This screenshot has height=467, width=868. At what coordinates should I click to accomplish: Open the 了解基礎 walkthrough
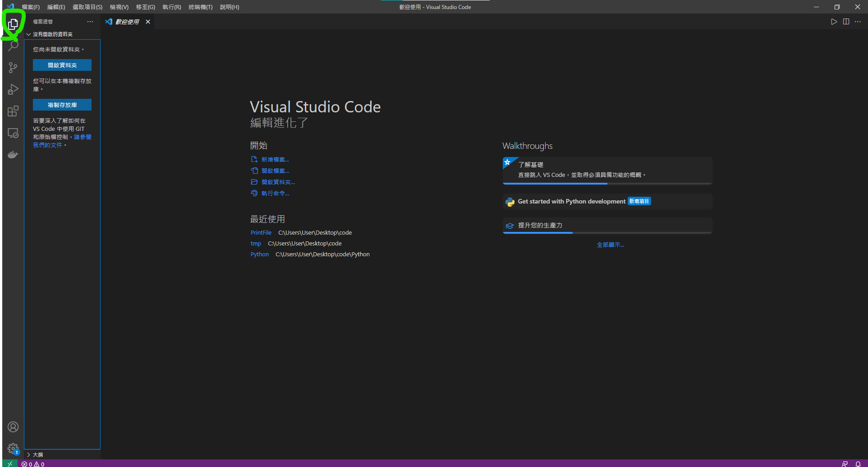pos(607,171)
